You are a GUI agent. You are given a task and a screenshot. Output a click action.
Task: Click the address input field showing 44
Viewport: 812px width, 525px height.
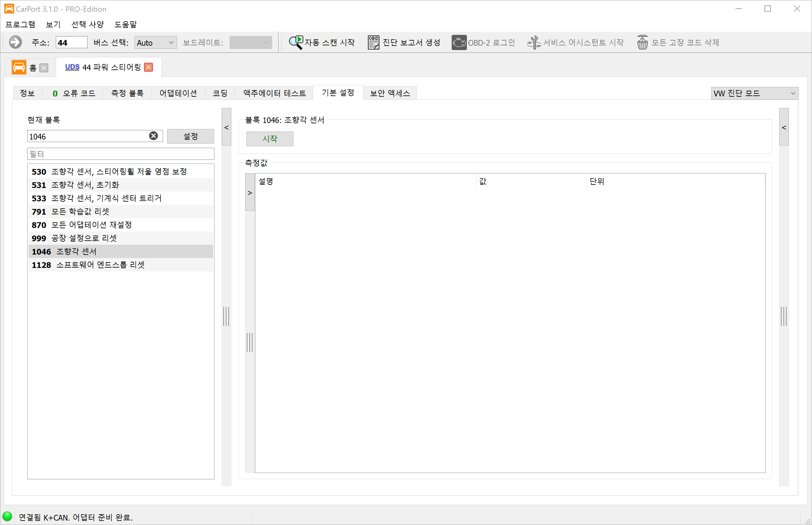[x=72, y=42]
